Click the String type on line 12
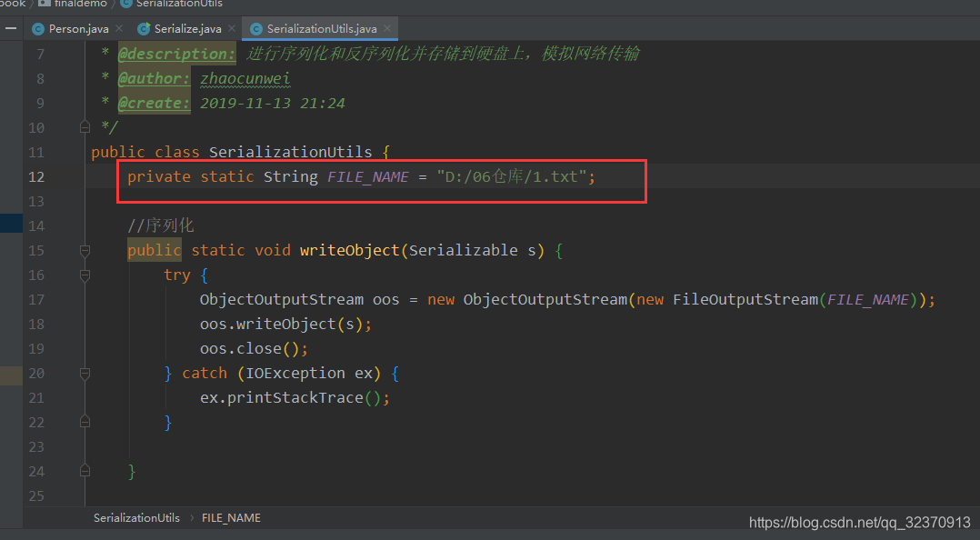980x540 pixels. (x=291, y=177)
